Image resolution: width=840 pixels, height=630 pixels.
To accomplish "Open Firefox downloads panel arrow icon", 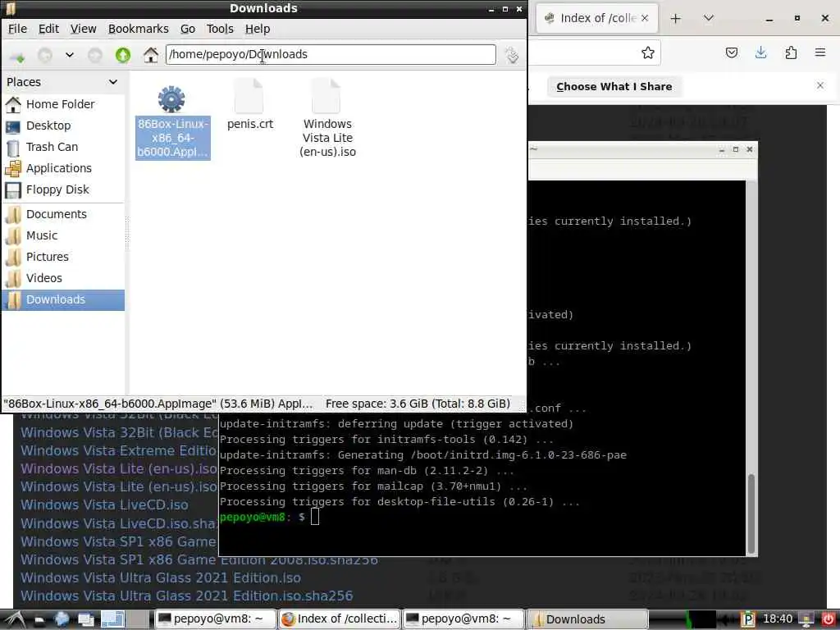I will [760, 52].
